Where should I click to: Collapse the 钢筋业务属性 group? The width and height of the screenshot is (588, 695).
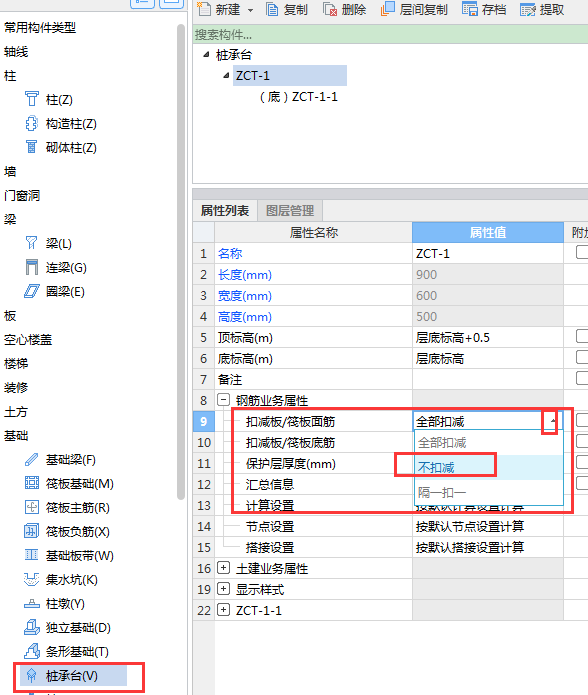point(223,400)
